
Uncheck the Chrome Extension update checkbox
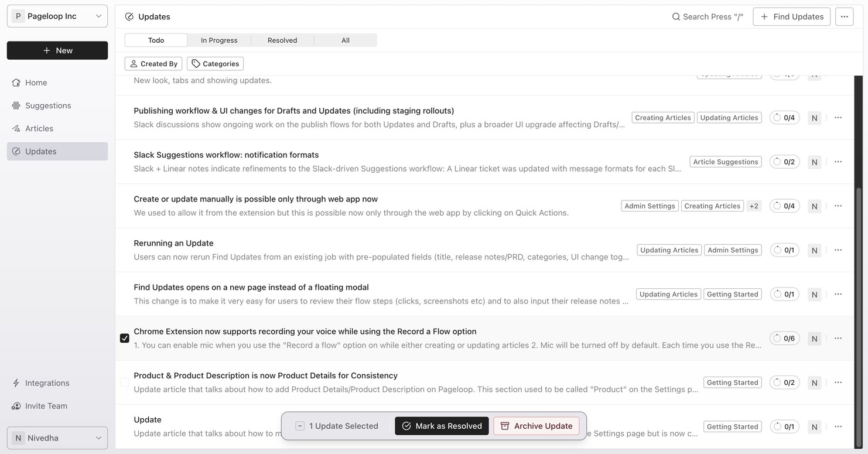[125, 338]
